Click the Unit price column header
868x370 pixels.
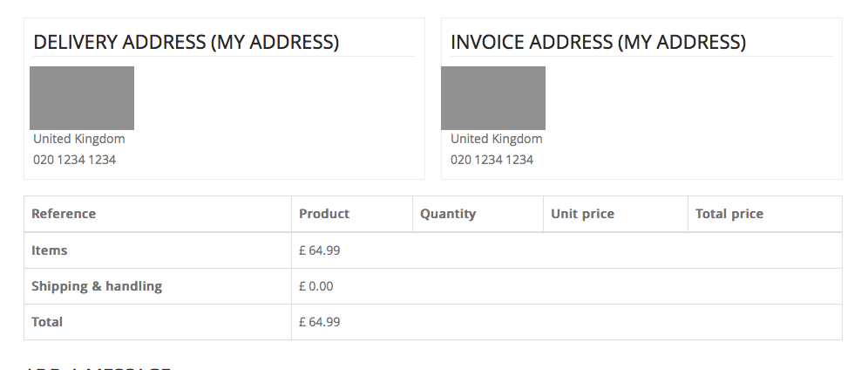[x=582, y=214]
